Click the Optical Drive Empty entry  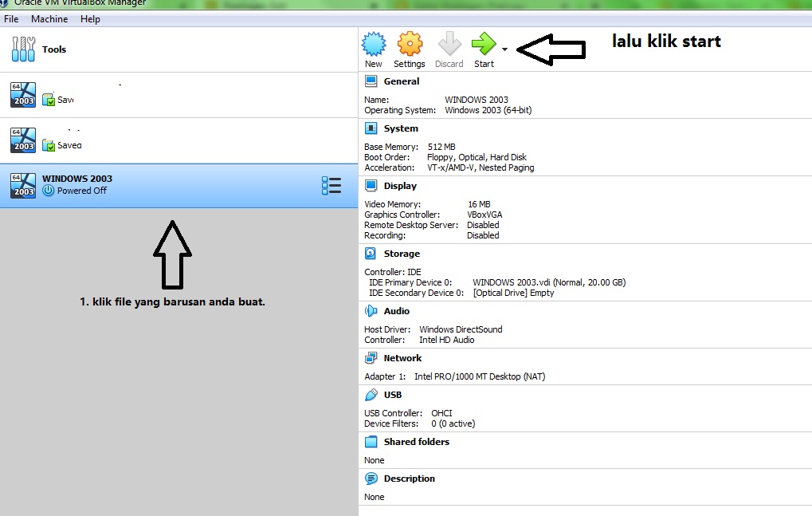click(514, 293)
